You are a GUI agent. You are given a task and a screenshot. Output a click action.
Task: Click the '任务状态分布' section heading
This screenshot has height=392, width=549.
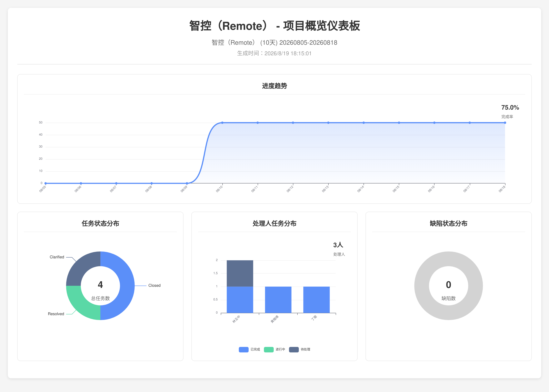tap(100, 223)
